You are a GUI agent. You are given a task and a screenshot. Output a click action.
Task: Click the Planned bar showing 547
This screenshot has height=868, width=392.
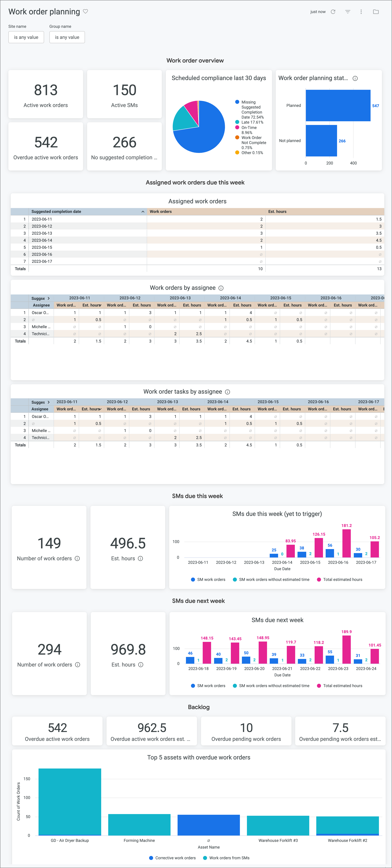[338, 106]
